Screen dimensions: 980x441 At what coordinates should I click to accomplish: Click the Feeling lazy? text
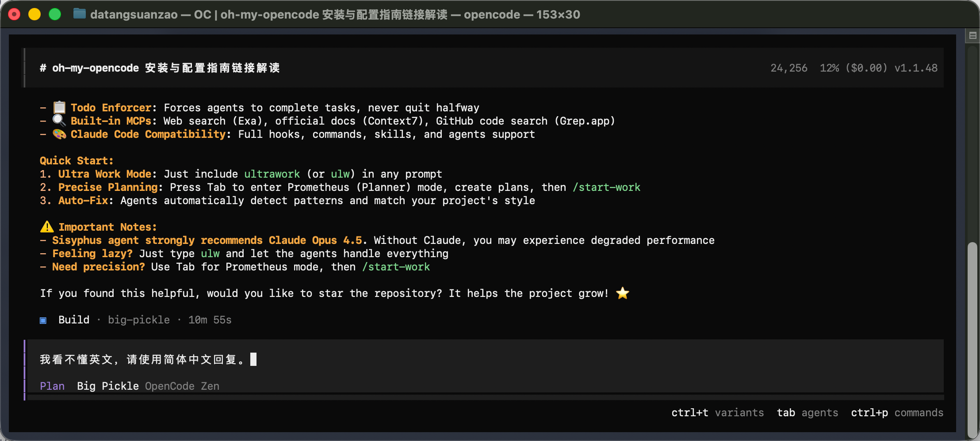(x=92, y=253)
